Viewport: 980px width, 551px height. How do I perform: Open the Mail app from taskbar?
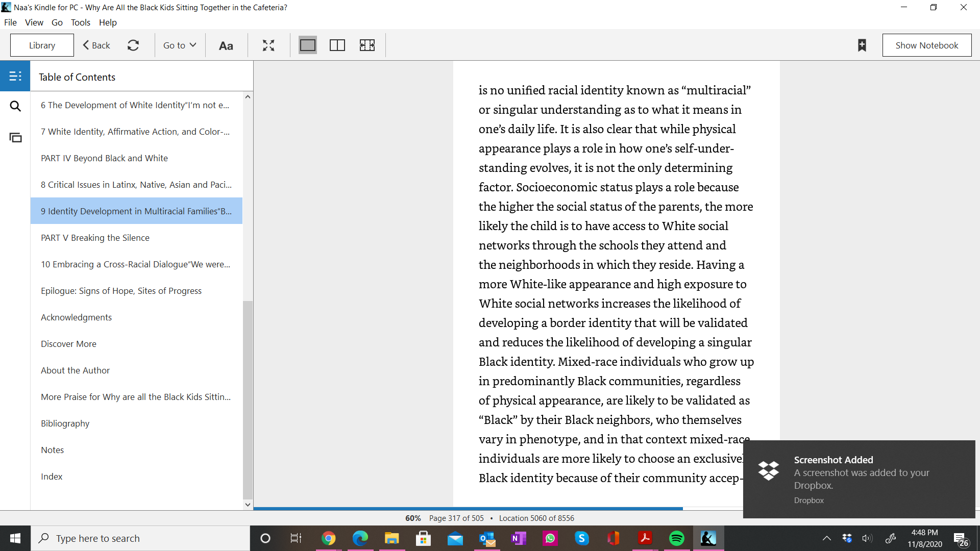click(455, 538)
